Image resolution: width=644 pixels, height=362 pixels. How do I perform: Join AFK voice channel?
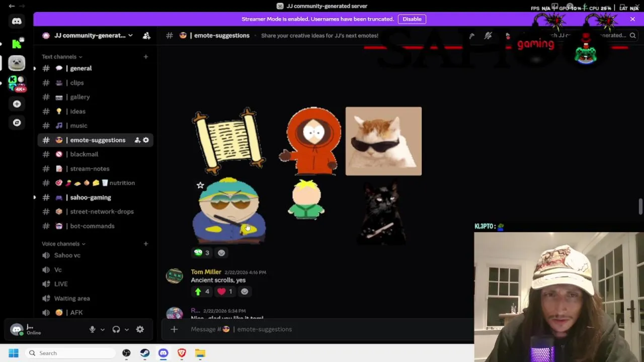click(x=96, y=313)
